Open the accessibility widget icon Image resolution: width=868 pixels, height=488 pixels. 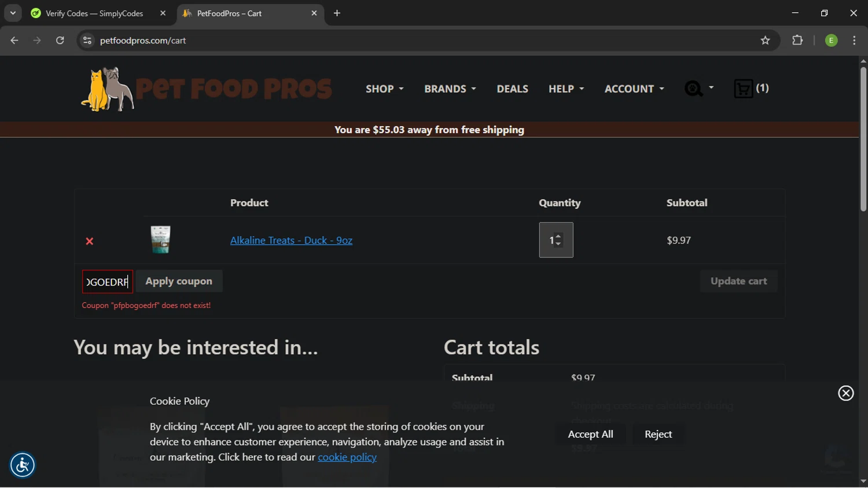point(23,465)
